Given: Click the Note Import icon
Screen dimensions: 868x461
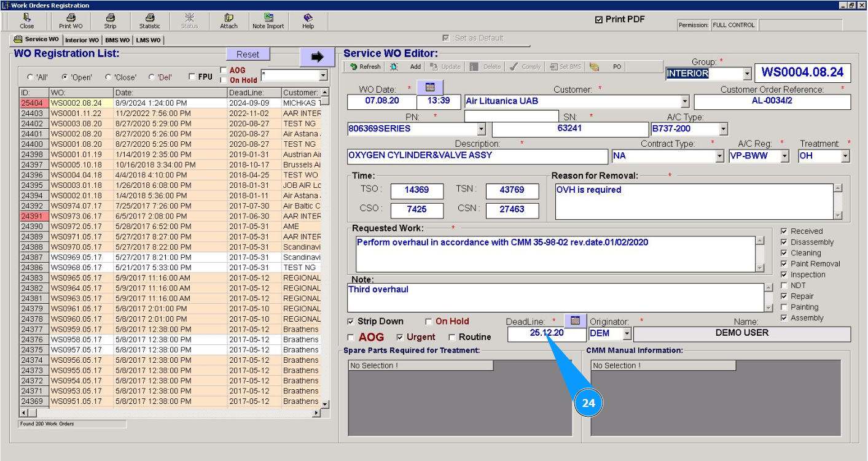Looking at the screenshot, I should coord(268,21).
